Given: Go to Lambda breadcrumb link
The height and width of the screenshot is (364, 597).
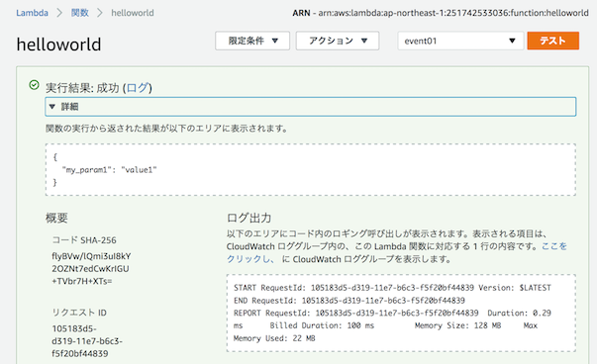Looking at the screenshot, I should tap(32, 13).
